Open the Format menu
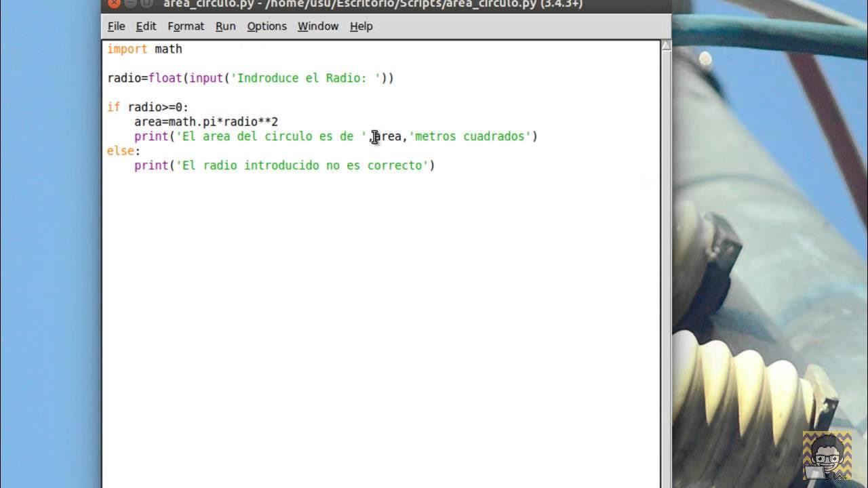 pos(186,26)
